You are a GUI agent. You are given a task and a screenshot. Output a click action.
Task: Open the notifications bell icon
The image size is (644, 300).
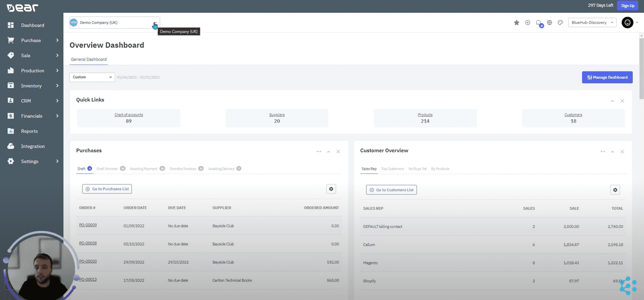[538, 22]
